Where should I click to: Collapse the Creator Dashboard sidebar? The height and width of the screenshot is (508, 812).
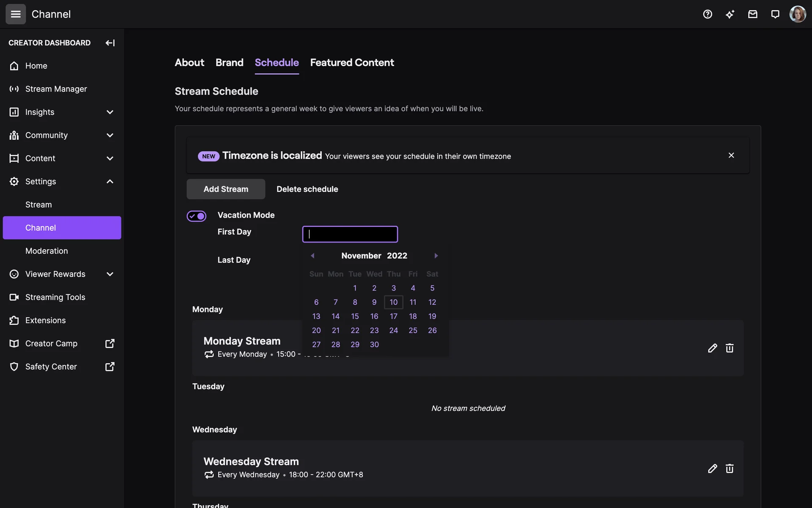pyautogui.click(x=110, y=43)
